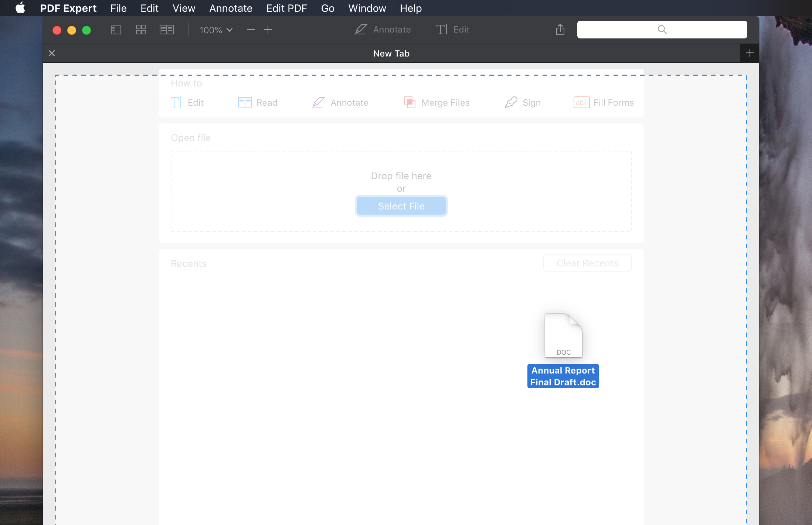Click the Fill Forms tool icon
The width and height of the screenshot is (812, 525).
580,102
